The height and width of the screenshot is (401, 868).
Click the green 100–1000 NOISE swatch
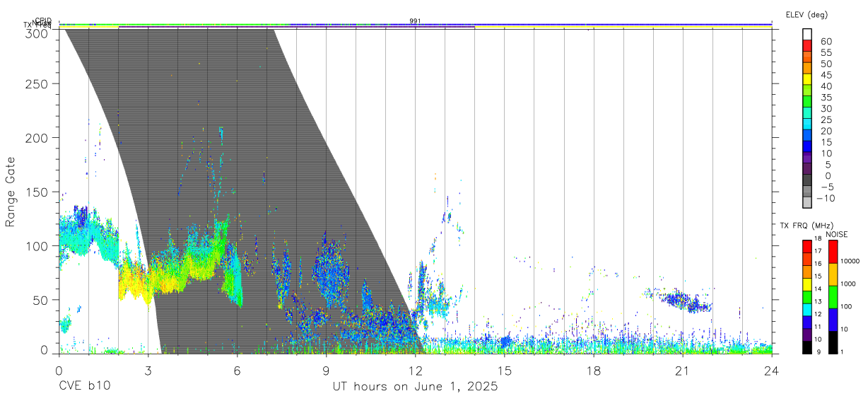[833, 297]
